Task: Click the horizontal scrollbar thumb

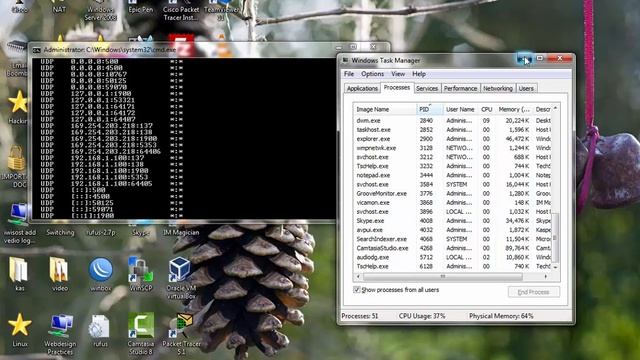Action: (x=443, y=277)
